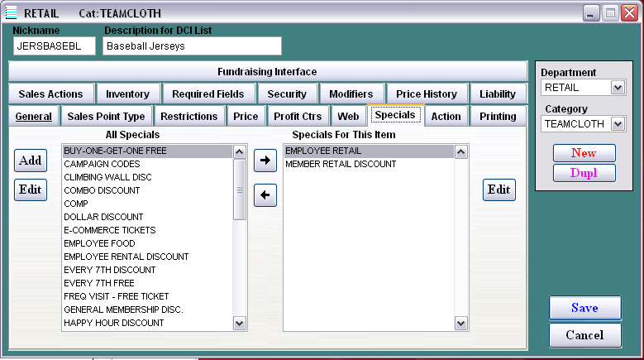Select CLIMBING WALL DISC special

tap(147, 177)
